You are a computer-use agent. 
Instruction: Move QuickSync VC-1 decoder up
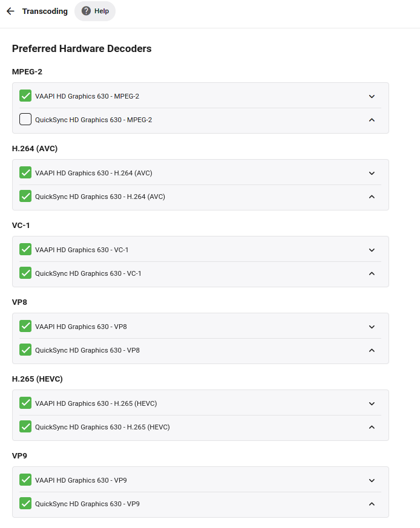point(372,273)
